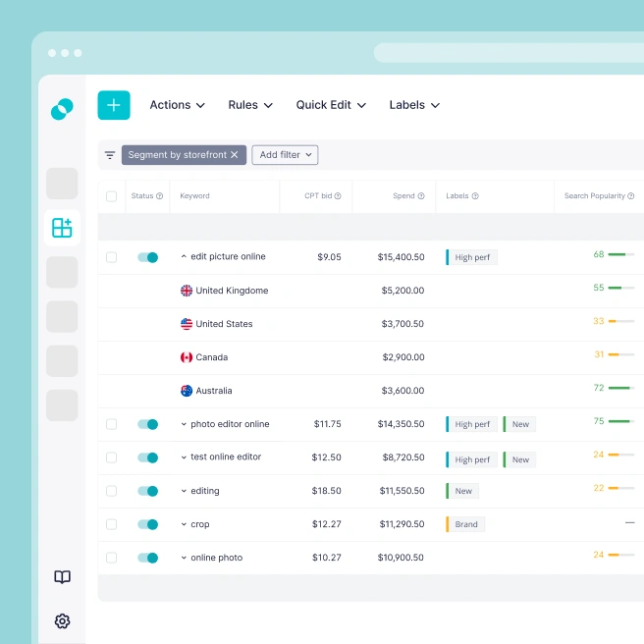Image resolution: width=644 pixels, height=644 pixels.
Task: Click New label on photo editor online
Action: point(519,424)
